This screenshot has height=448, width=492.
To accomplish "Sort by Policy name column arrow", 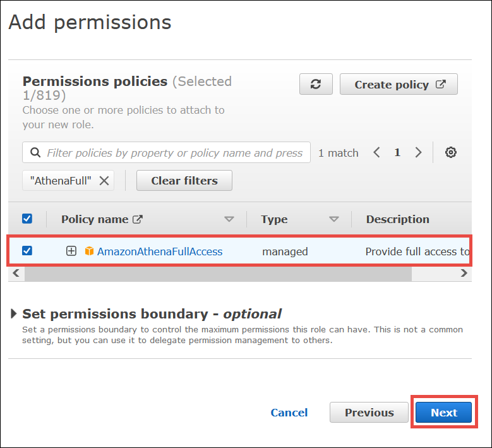I will (x=229, y=219).
